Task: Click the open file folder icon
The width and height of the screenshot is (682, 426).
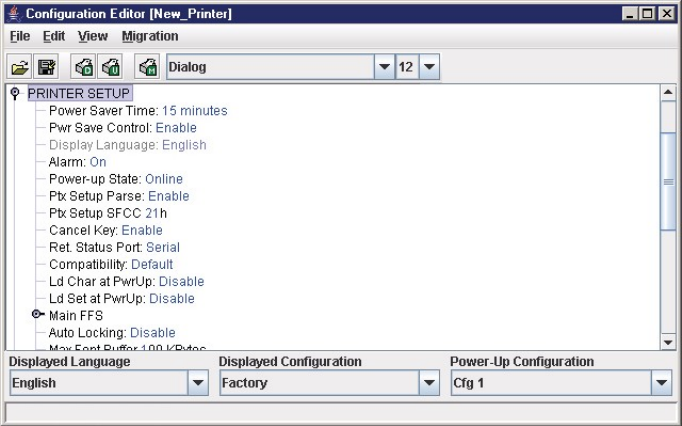Action: point(20,68)
